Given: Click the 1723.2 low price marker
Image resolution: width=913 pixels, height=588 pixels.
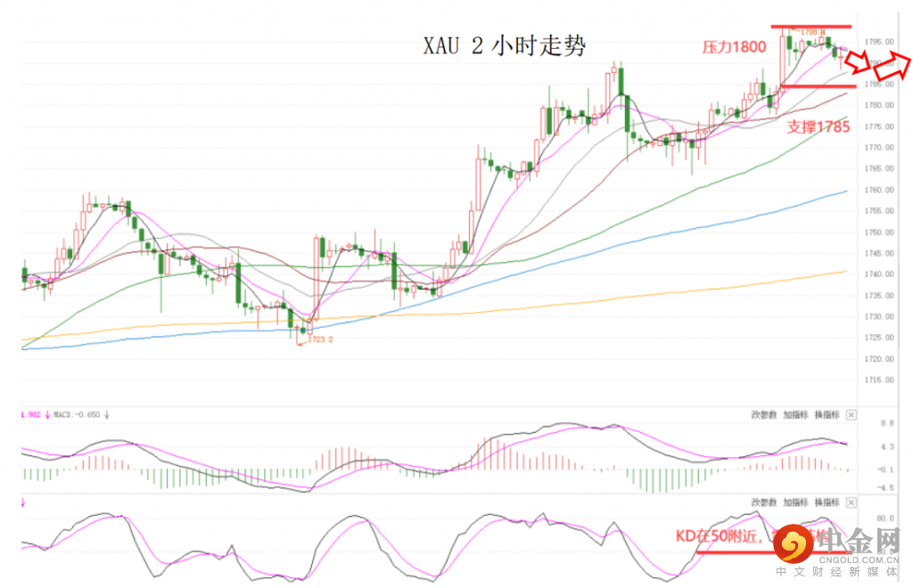Looking at the screenshot, I should tap(320, 339).
